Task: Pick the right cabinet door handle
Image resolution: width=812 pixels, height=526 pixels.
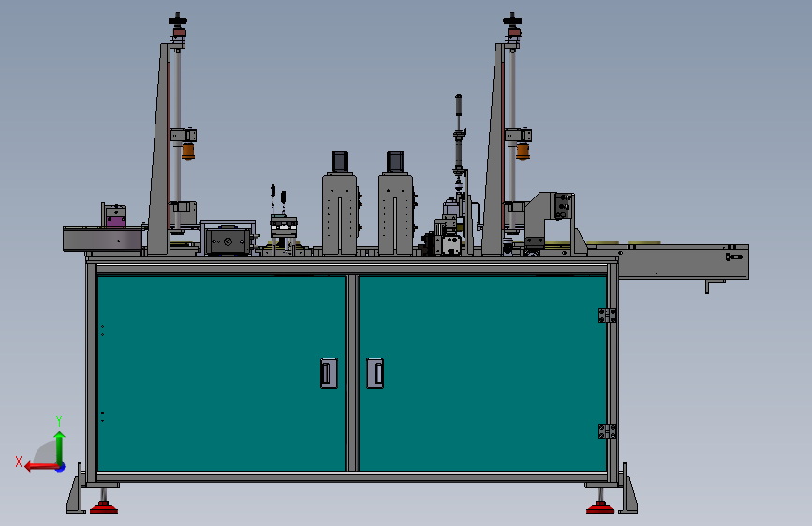Action: (x=376, y=373)
